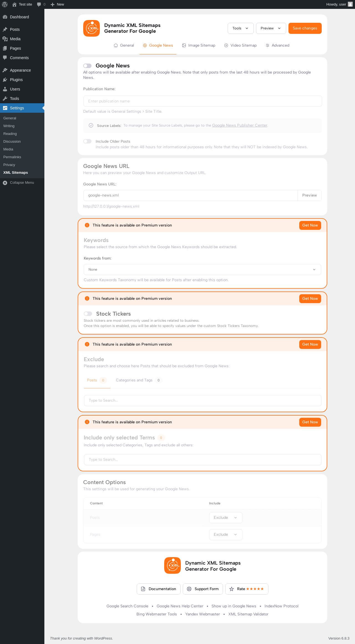Click the comments bubble icon in the admin bar
Image resolution: width=355 pixels, height=644 pixels.
[39, 4]
